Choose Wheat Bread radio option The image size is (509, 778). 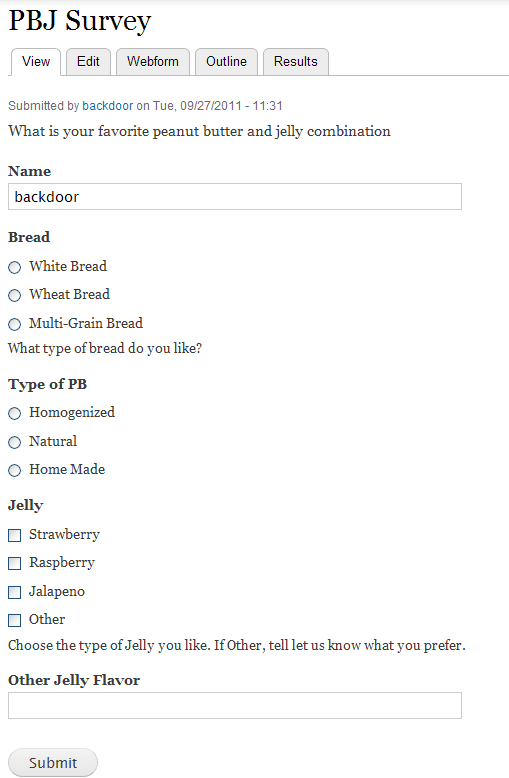pyautogui.click(x=14, y=295)
